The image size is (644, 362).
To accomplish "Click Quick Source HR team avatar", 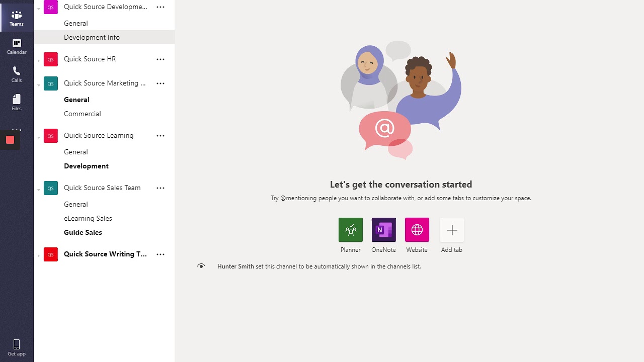I will (51, 59).
